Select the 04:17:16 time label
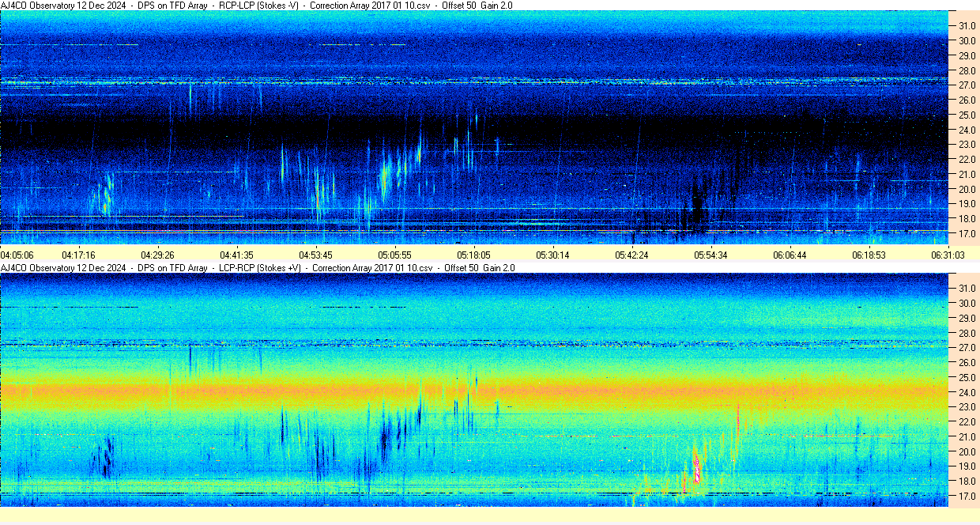Screen dimensions: 980x525 pyautogui.click(x=78, y=255)
